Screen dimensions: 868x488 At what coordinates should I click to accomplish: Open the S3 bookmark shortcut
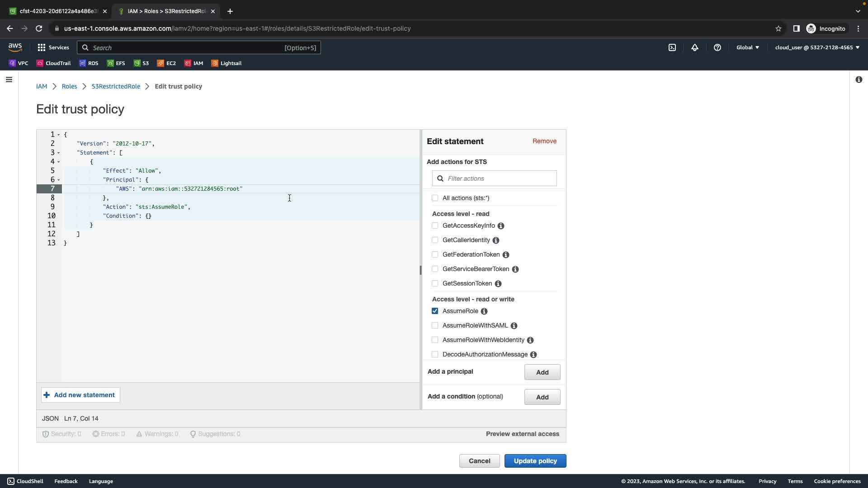coord(141,63)
